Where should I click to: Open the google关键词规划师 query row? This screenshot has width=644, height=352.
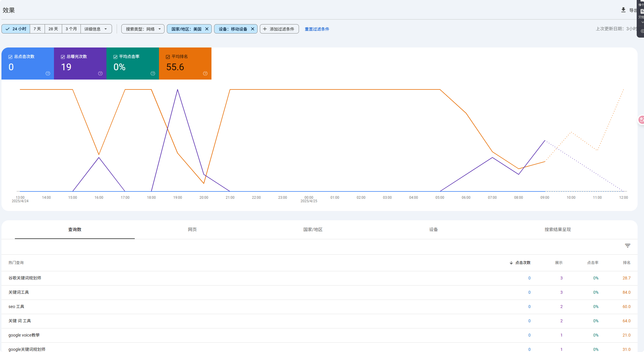point(319,348)
